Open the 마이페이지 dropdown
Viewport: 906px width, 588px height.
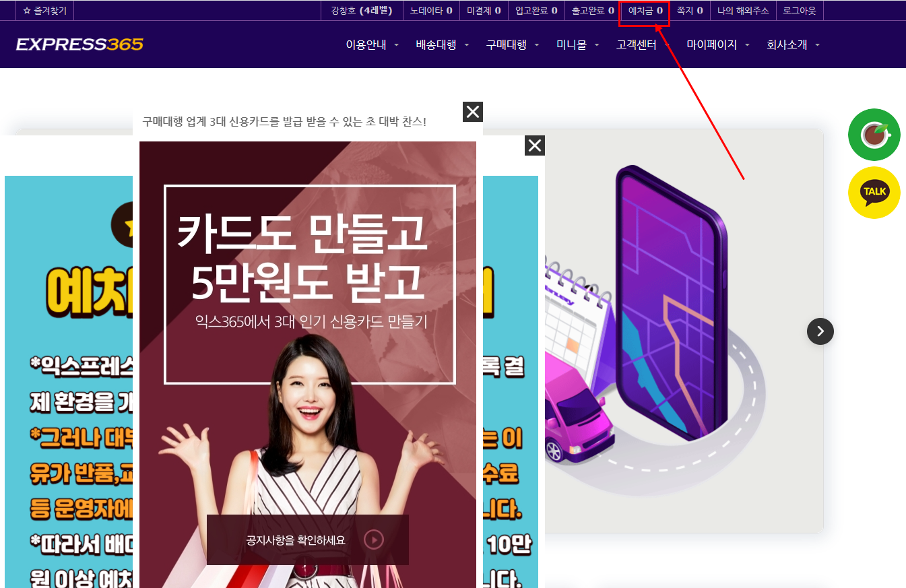tap(718, 45)
